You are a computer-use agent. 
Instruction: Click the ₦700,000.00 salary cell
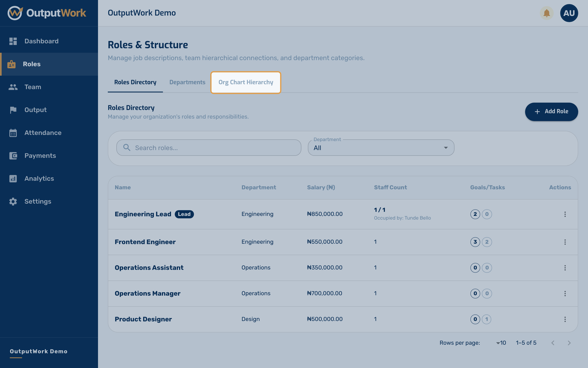(x=324, y=293)
